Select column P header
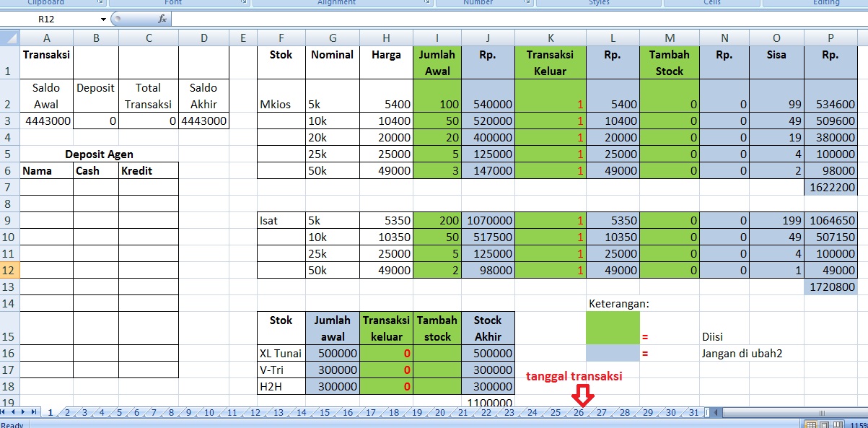Viewport: 868px width, 428px height. (x=830, y=38)
